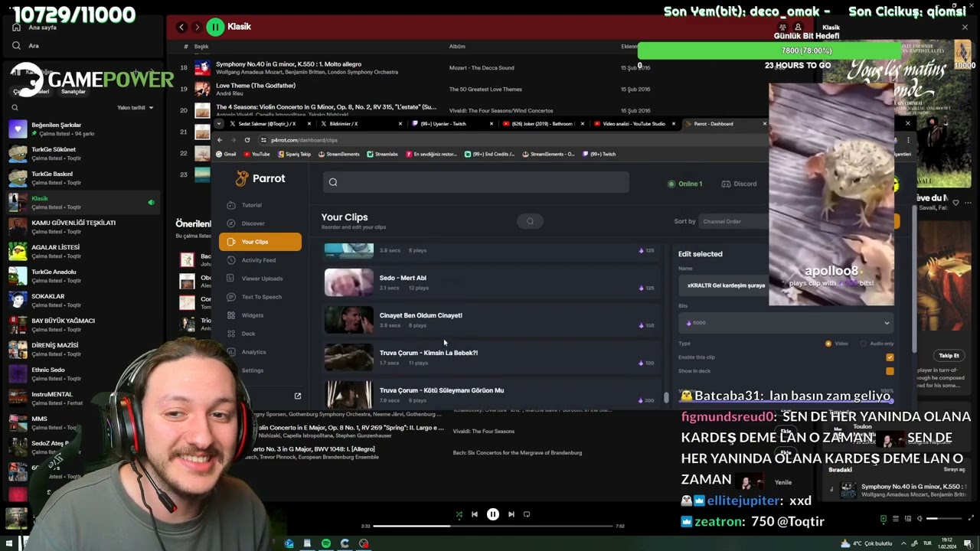Screen dimensions: 980x551
Task: Toggle the Enable this clip checkbox
Action: click(x=890, y=357)
